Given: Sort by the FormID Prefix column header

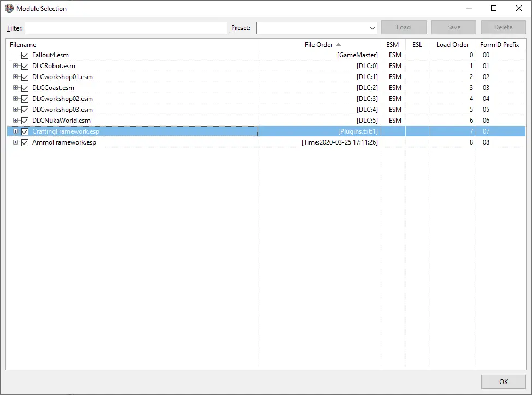Looking at the screenshot, I should 500,45.
